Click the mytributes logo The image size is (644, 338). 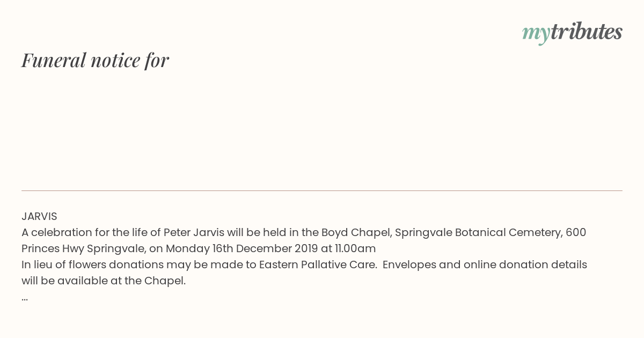tap(572, 32)
